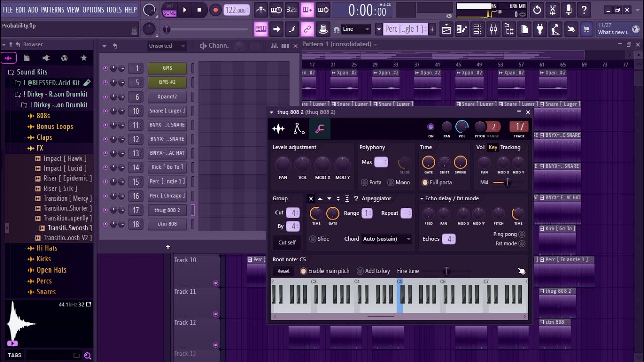Image resolution: width=644 pixels, height=362 pixels.
Task: Mute the GMS channel with its green light
Action: [105, 68]
